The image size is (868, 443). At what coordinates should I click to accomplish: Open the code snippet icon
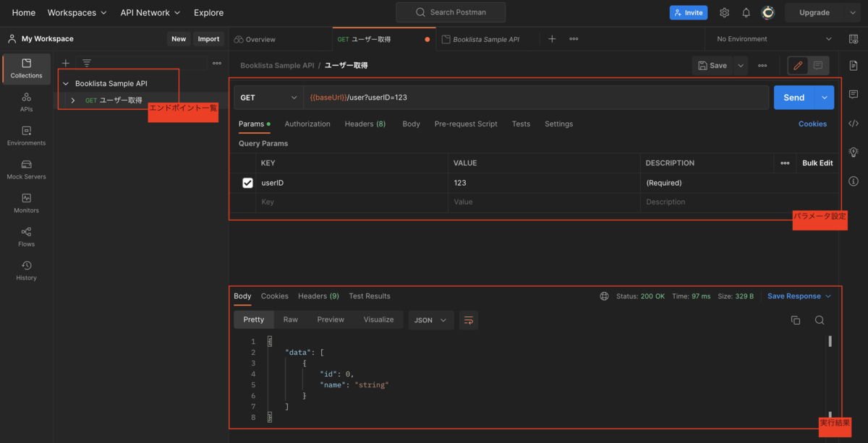pyautogui.click(x=854, y=123)
